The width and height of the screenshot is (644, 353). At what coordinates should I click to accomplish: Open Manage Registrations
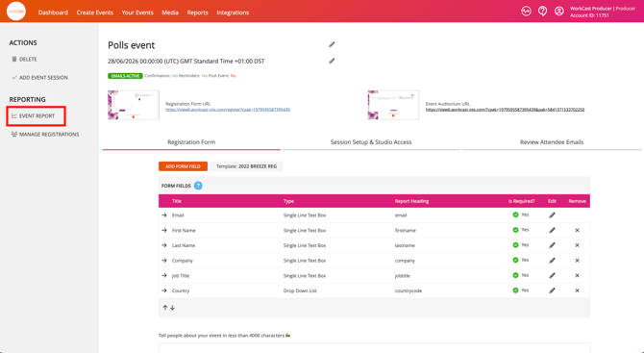coord(45,134)
